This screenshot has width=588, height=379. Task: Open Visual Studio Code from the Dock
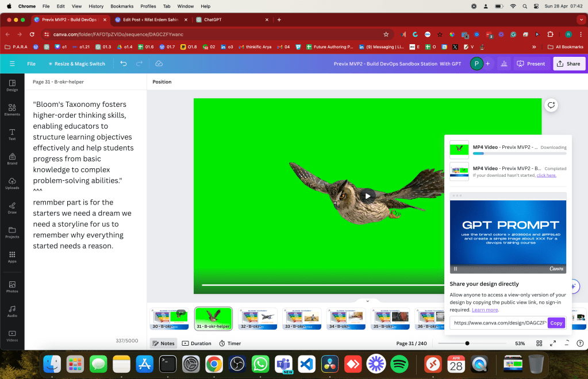click(307, 363)
